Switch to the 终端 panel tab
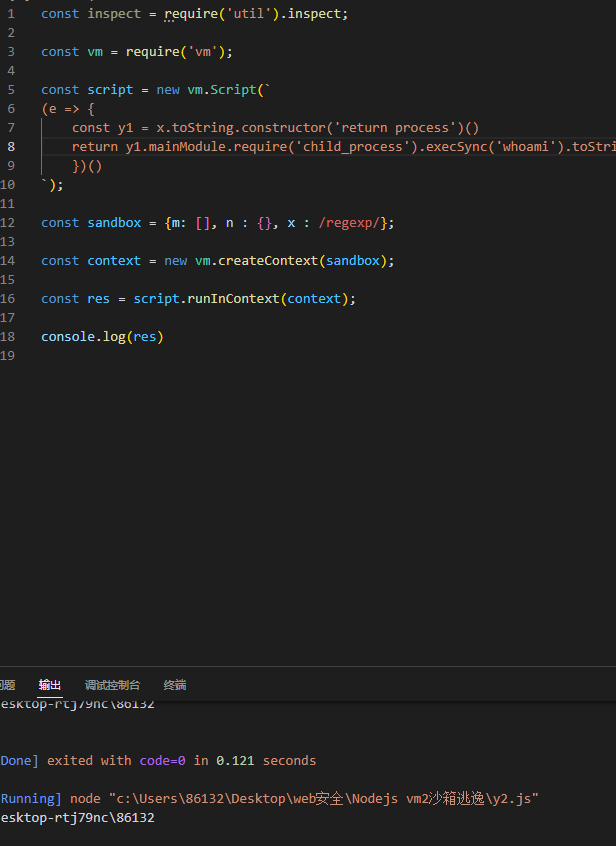616x846 pixels. 175,685
